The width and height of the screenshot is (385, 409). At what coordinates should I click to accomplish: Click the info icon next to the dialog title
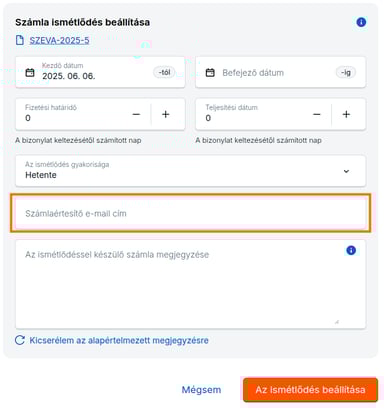point(361,22)
